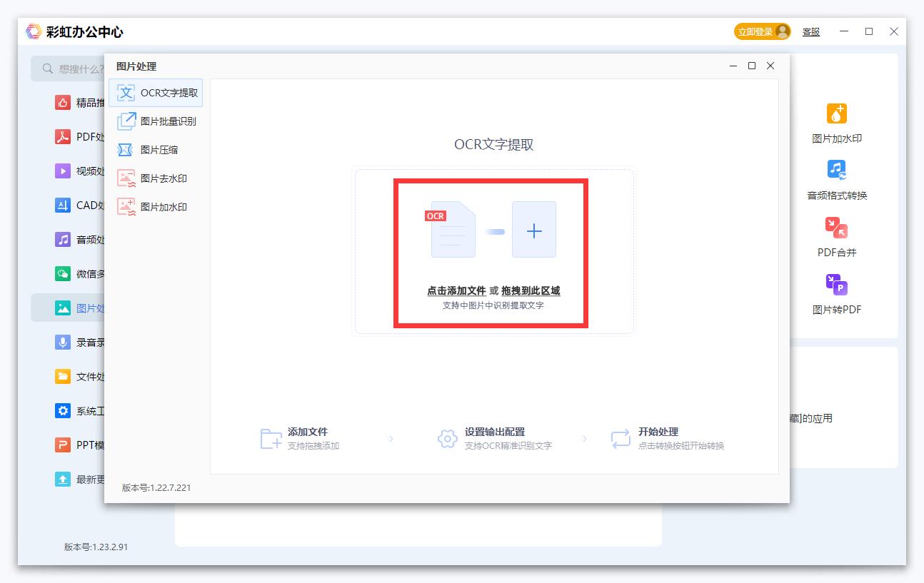Click the 设置输出配置 step label
The image size is (924, 583).
[495, 432]
